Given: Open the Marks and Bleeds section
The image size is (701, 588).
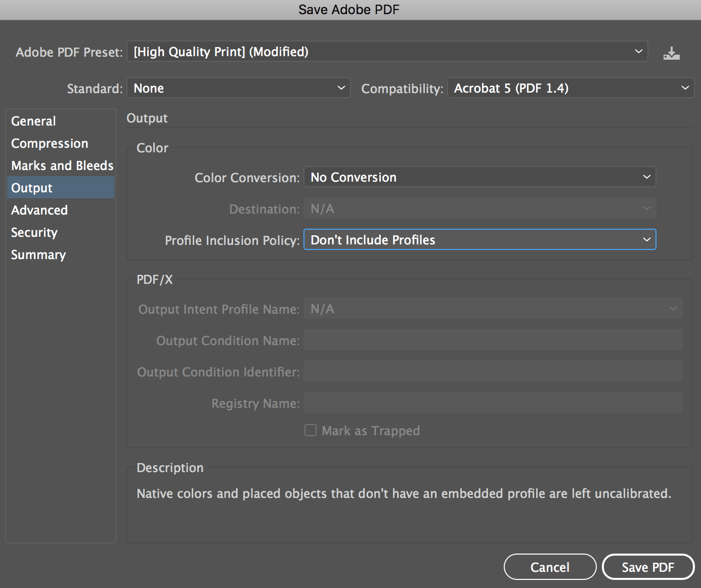Looking at the screenshot, I should pos(60,165).
